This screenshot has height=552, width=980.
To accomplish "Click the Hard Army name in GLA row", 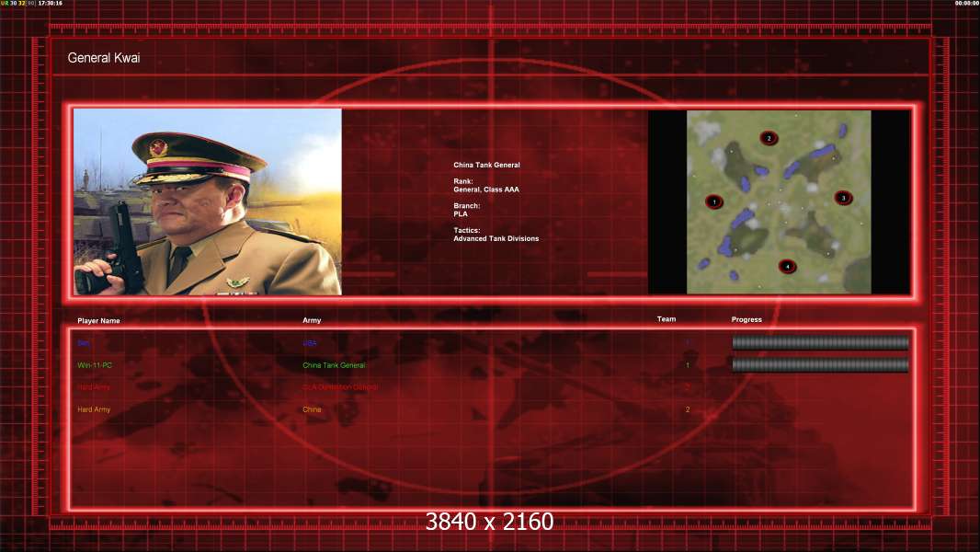I will [94, 387].
